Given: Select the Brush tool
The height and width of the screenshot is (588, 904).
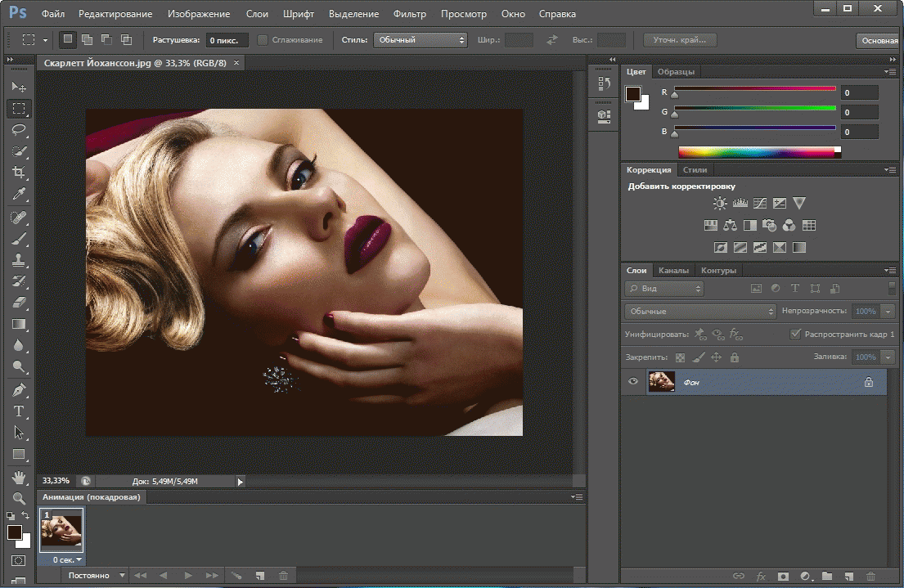Looking at the screenshot, I should 19,239.
